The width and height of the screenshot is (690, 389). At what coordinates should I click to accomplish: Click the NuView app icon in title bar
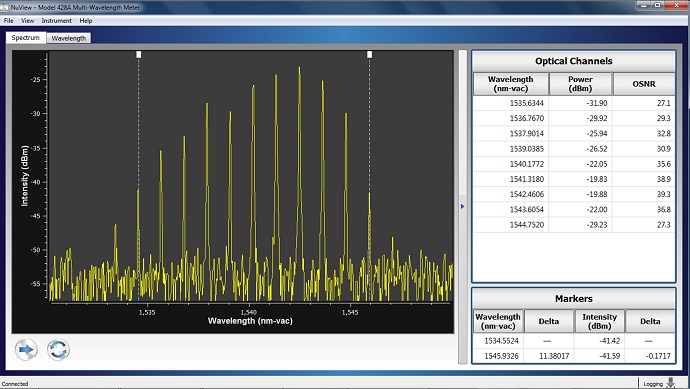4,7
